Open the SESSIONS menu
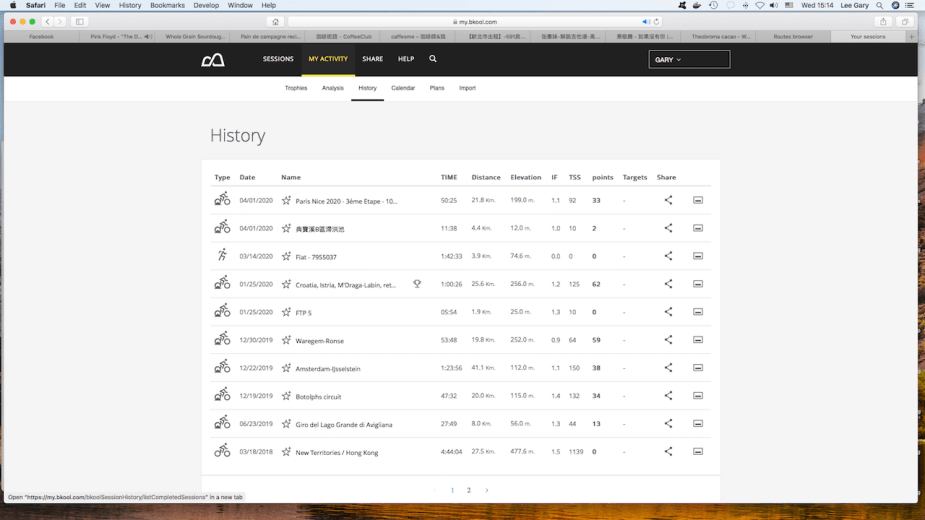Viewport: 925px width, 520px height. click(x=278, y=59)
